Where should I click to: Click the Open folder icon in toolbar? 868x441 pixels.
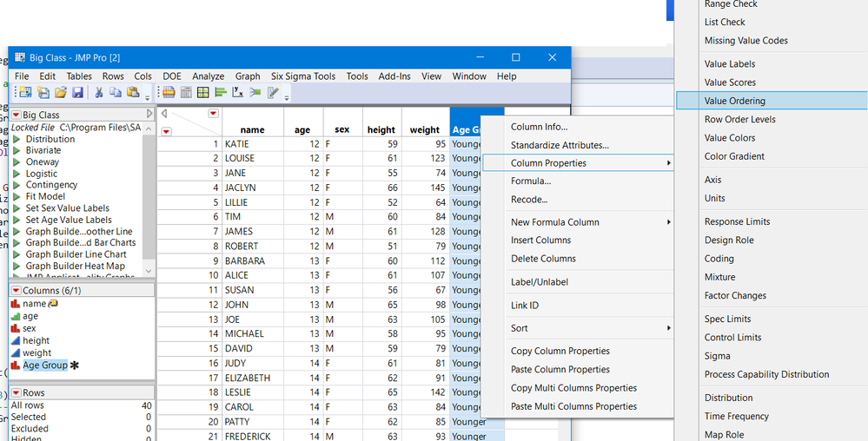[60, 93]
